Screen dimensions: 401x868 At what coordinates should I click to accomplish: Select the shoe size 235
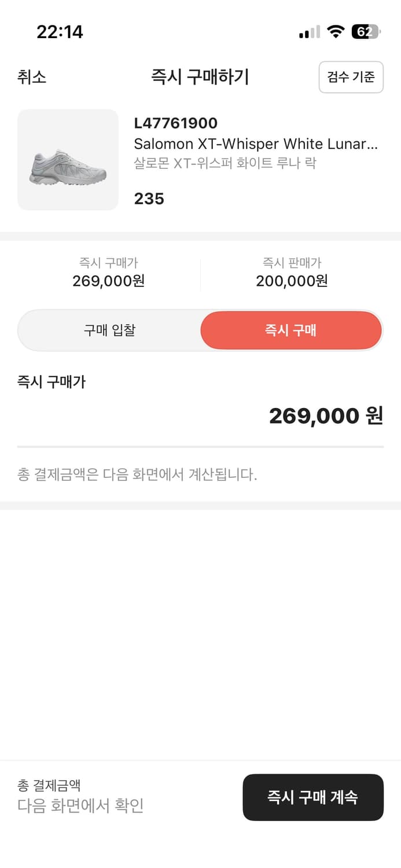click(x=148, y=198)
